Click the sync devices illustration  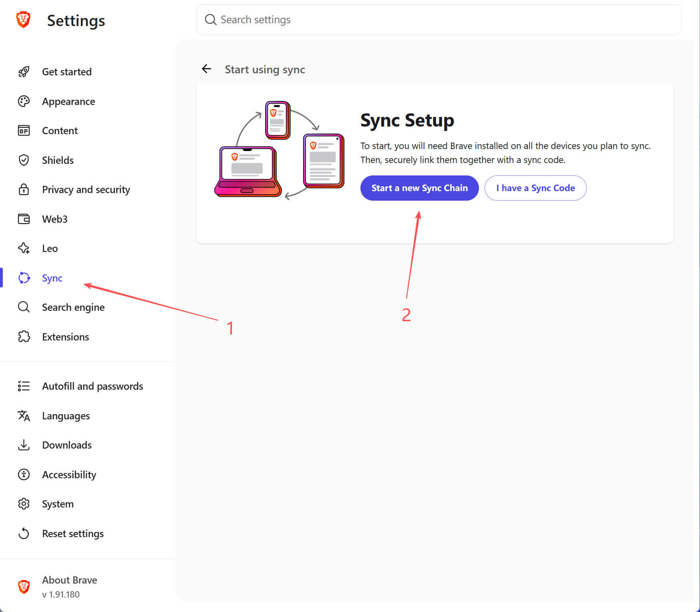point(279,150)
